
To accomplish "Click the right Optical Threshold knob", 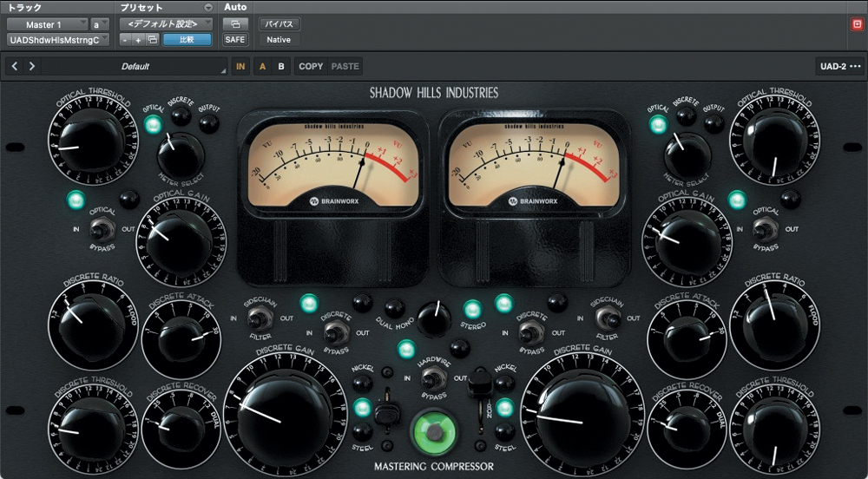I will [775, 140].
